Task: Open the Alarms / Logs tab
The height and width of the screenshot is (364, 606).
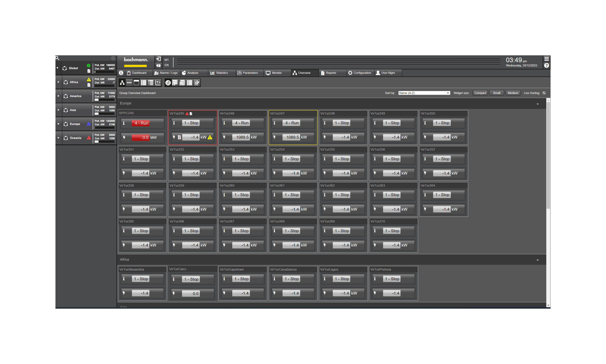Action: [x=166, y=73]
